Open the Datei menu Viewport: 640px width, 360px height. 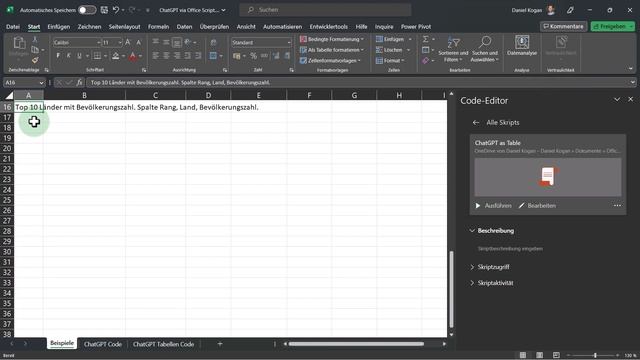point(13,27)
